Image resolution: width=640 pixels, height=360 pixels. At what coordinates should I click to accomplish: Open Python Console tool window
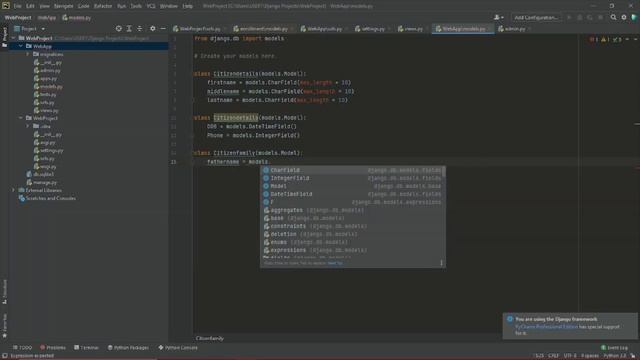coord(178,348)
